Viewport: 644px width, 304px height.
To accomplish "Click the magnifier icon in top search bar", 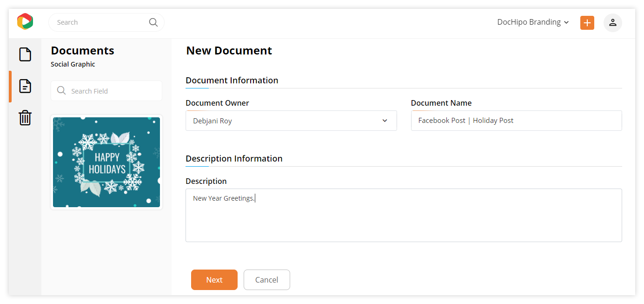I will (x=153, y=22).
